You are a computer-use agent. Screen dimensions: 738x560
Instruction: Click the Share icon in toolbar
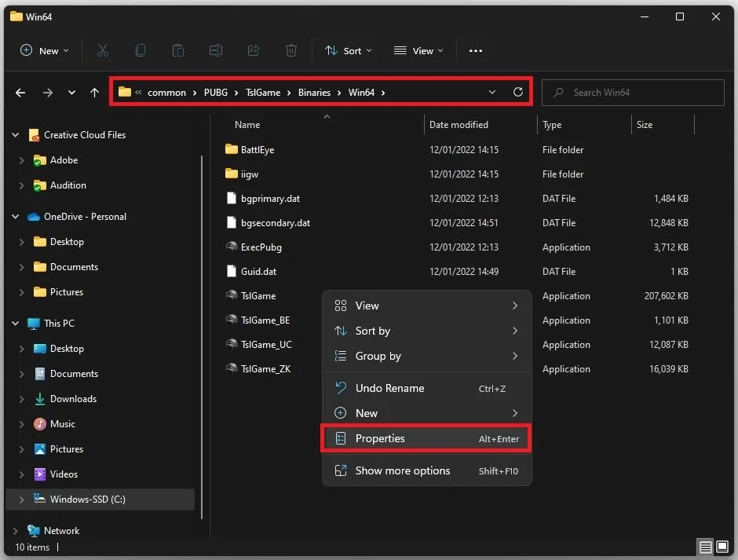coord(254,50)
